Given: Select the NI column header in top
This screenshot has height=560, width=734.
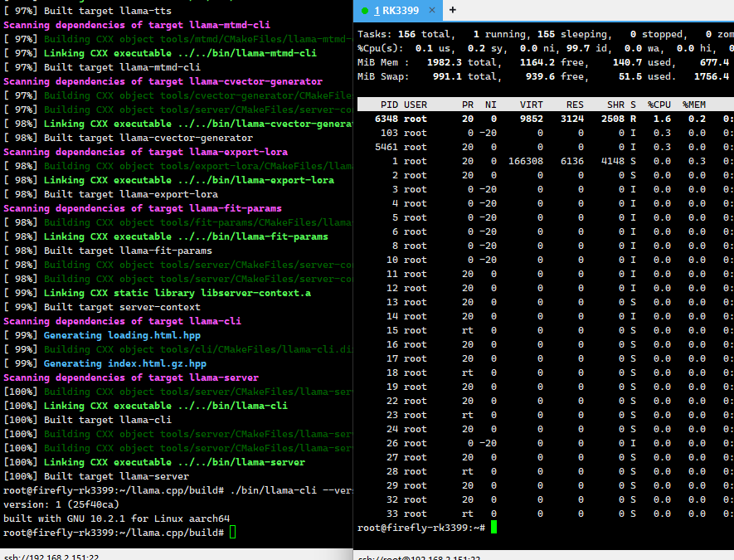Looking at the screenshot, I should [491, 105].
